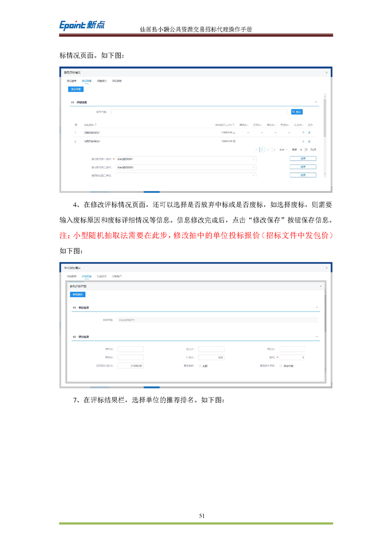Click the second row's unit name cell
This screenshot has width=392, height=555.
(92, 141)
